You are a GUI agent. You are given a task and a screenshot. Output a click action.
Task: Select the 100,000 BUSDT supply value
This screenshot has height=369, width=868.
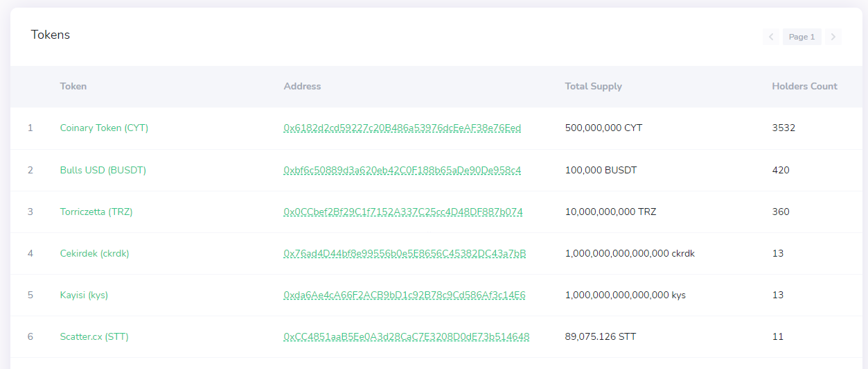click(601, 170)
